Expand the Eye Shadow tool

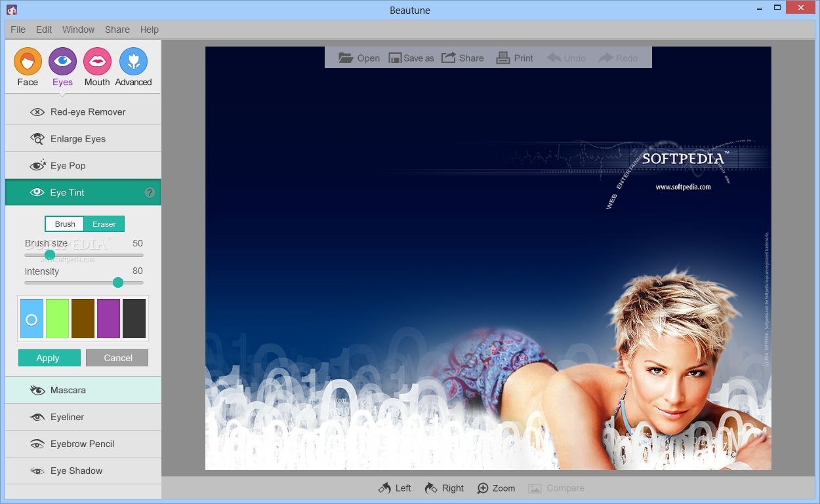(83, 471)
